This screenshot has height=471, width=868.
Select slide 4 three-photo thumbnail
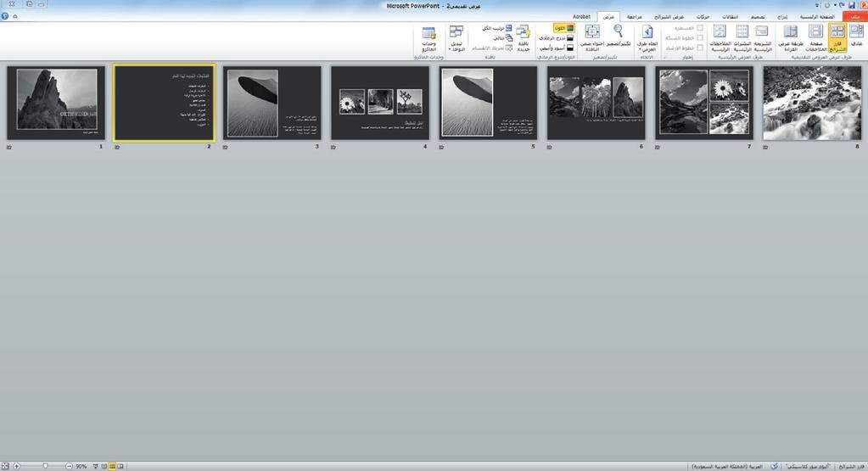[380, 103]
